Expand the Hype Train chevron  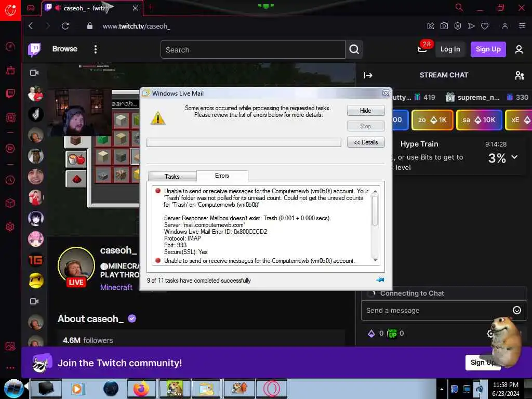pos(515,157)
